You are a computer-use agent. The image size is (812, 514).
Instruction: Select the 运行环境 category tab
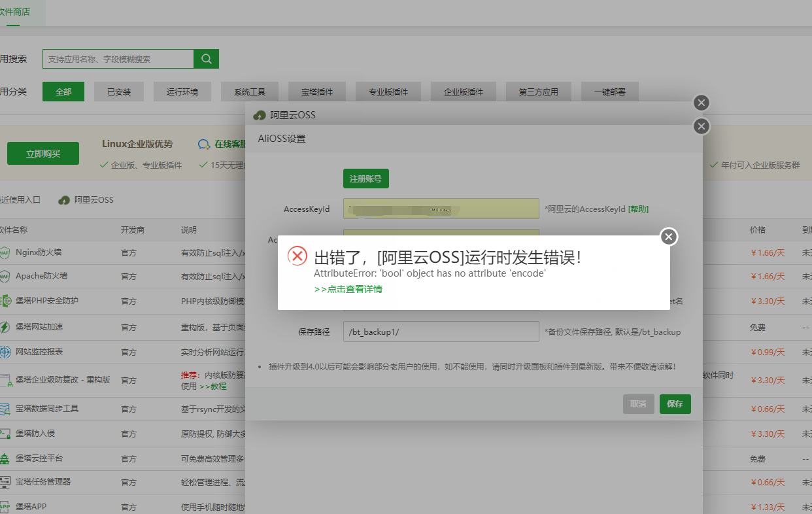click(182, 92)
